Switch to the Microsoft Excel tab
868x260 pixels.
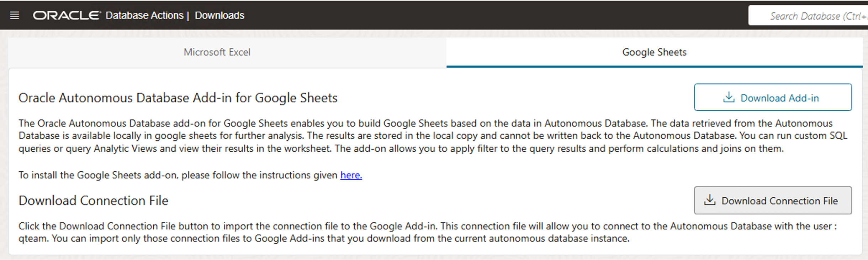coord(217,52)
